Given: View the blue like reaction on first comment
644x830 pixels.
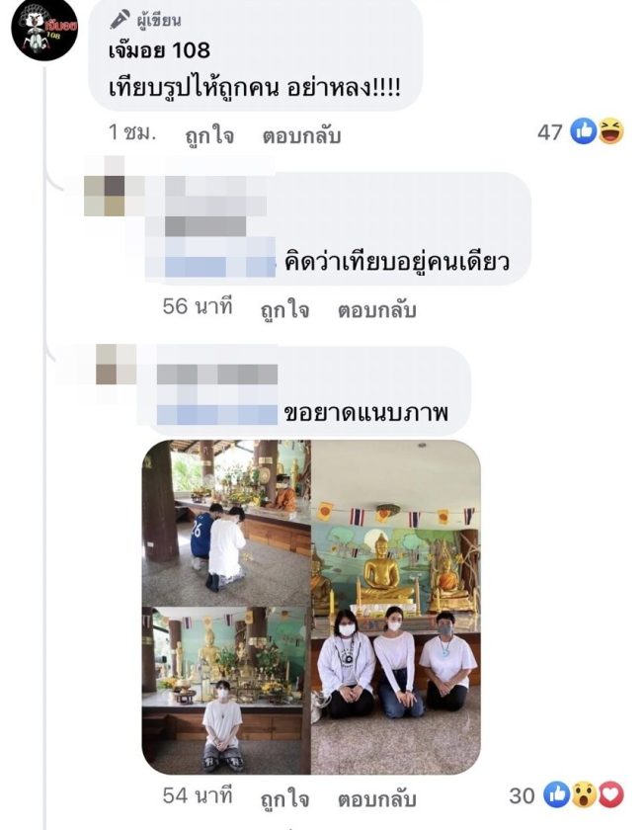Looking at the screenshot, I should coord(584,131).
